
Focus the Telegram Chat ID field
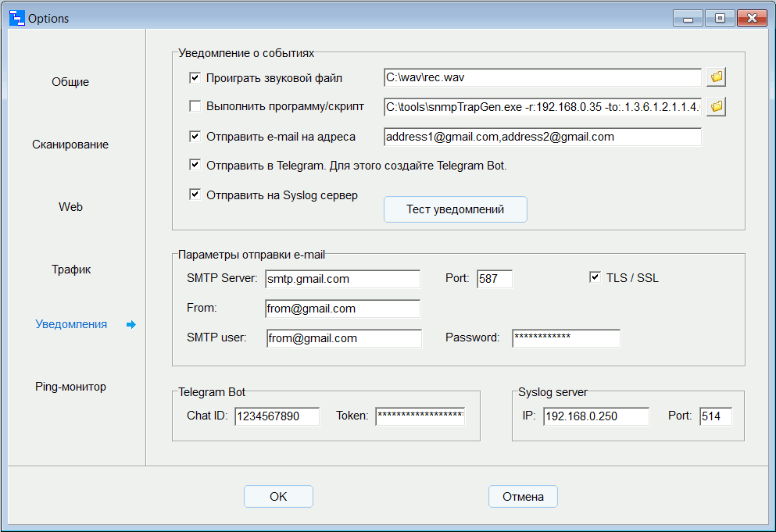pos(277,416)
